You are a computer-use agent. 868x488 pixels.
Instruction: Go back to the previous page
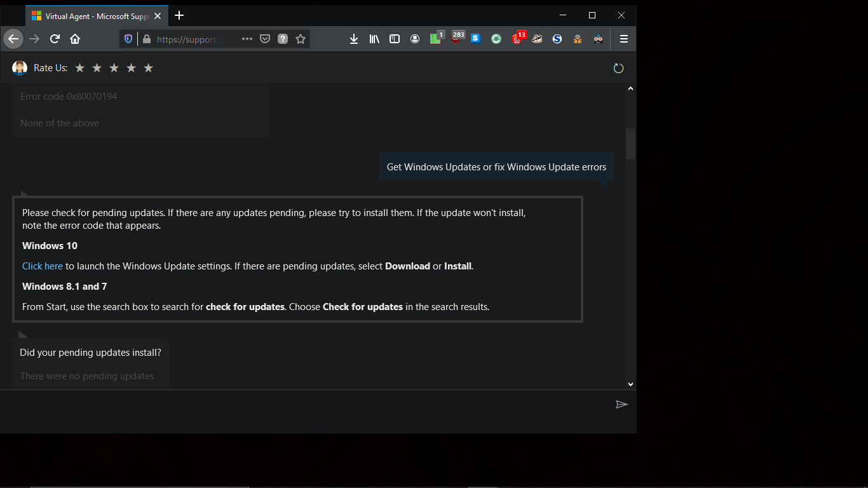click(13, 39)
